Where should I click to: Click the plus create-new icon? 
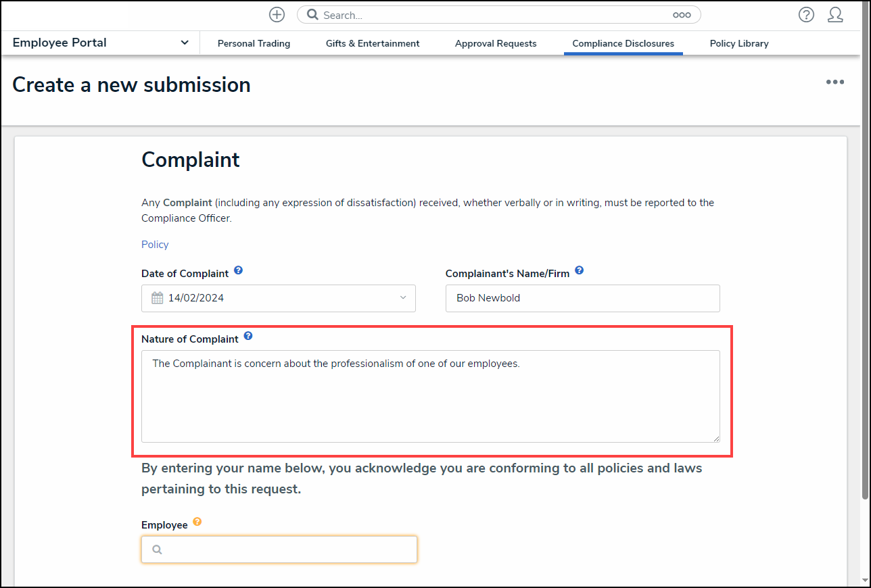[277, 15]
